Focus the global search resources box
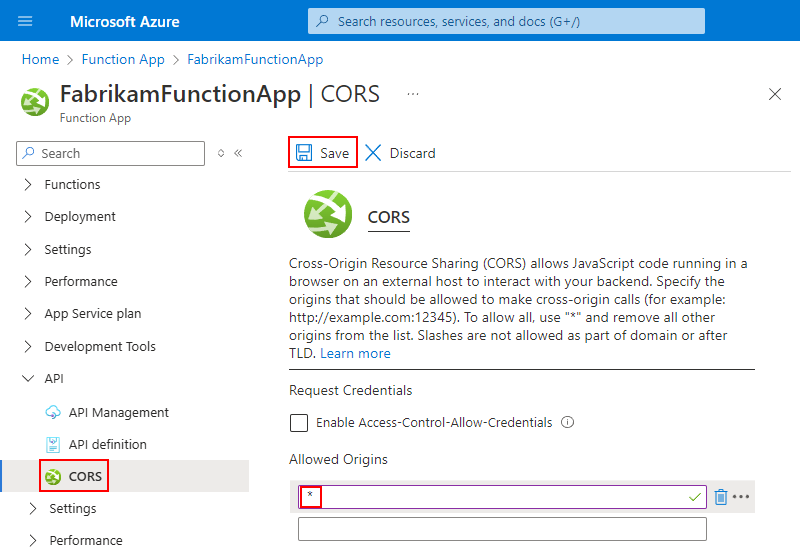800x550 pixels. click(506, 21)
